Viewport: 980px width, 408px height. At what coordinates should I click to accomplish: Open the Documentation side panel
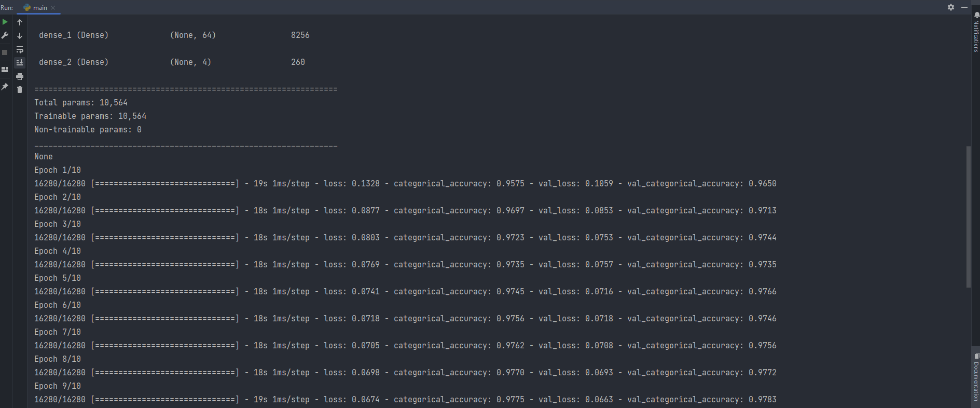tap(976, 377)
